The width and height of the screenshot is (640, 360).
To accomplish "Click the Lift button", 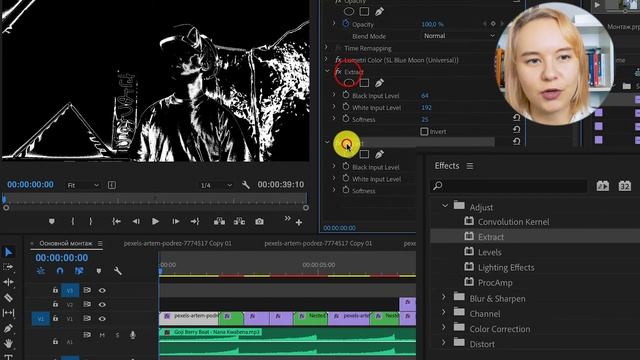I will [x=219, y=221].
